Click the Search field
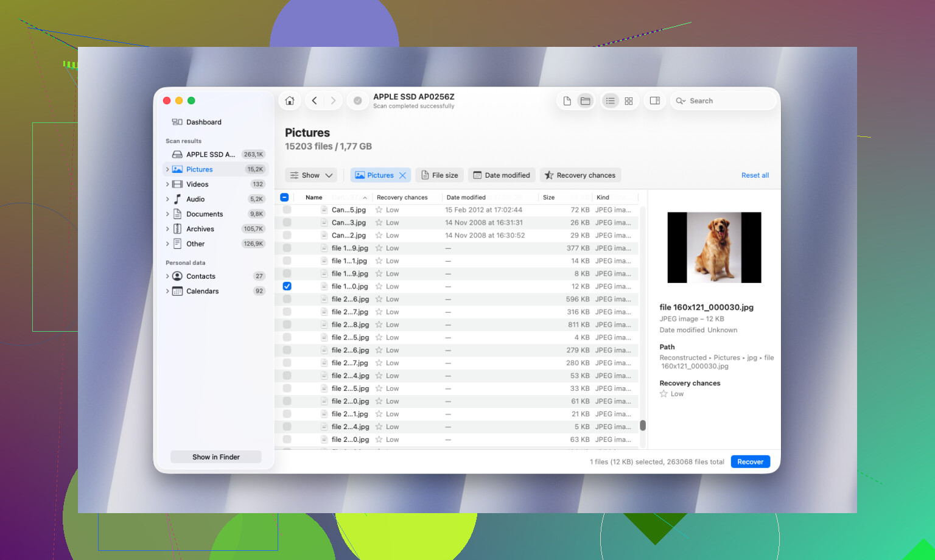 click(x=723, y=101)
